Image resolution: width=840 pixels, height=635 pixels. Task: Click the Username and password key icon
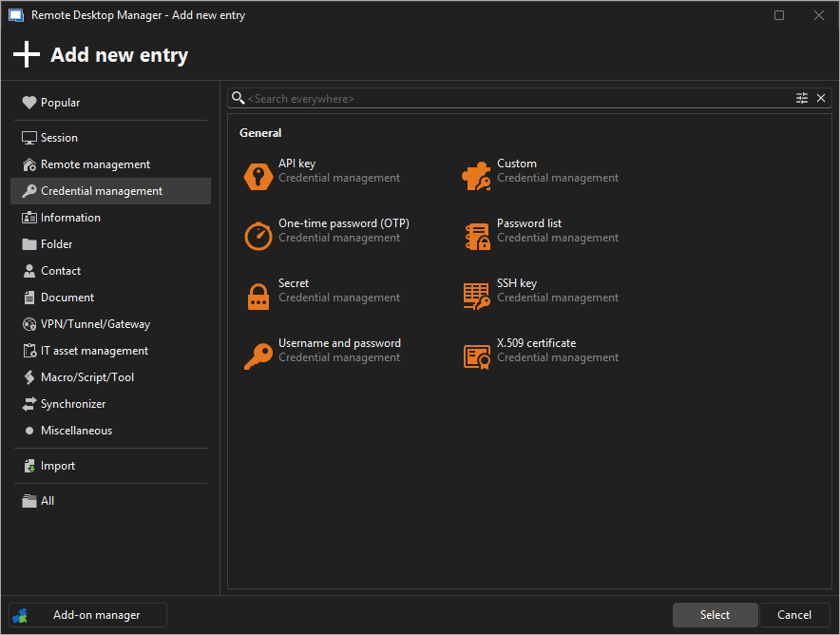[258, 356]
